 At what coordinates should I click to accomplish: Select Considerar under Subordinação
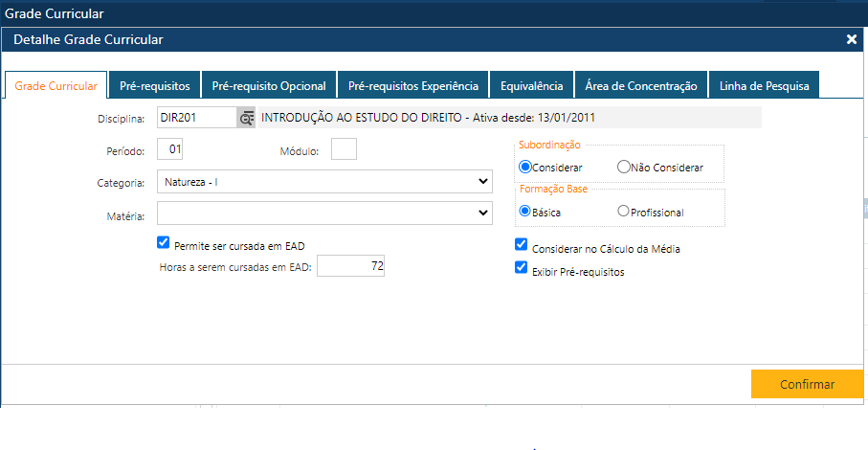(x=524, y=167)
